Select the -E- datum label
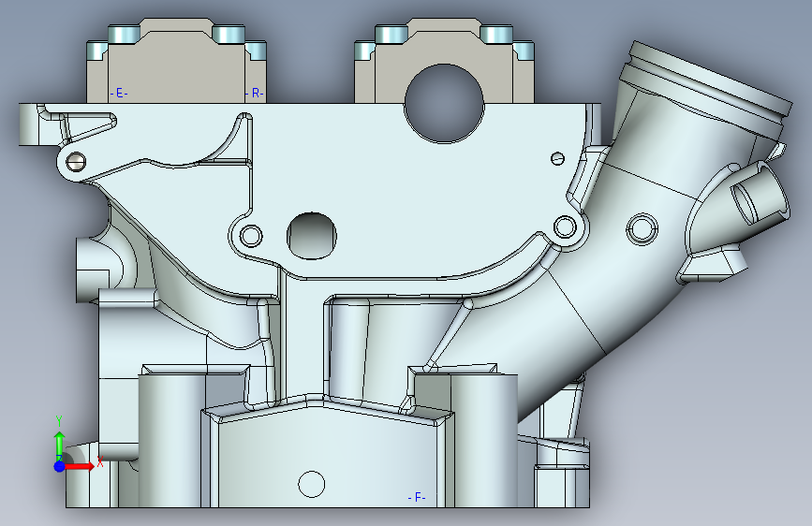 click(x=119, y=94)
